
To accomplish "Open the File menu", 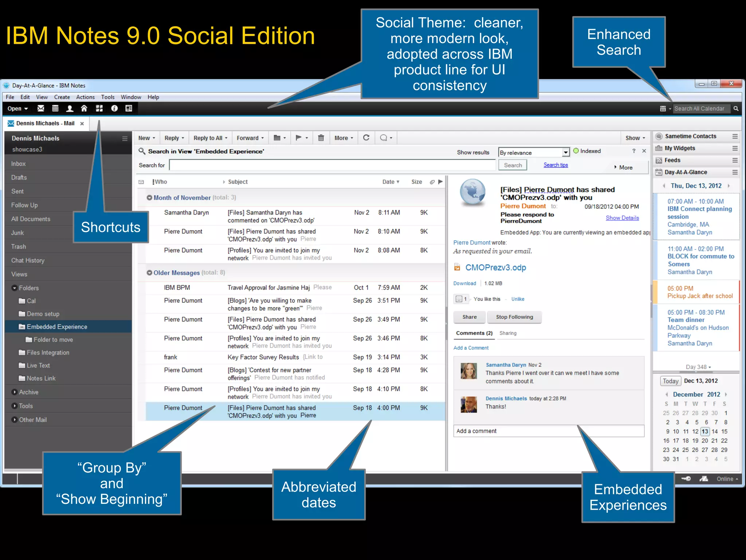I will (10, 97).
